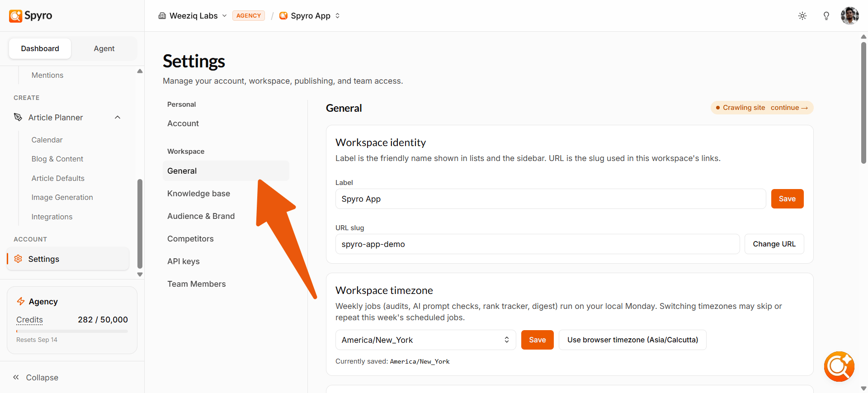
Task: Open Competitors settings
Action: pyautogui.click(x=190, y=239)
